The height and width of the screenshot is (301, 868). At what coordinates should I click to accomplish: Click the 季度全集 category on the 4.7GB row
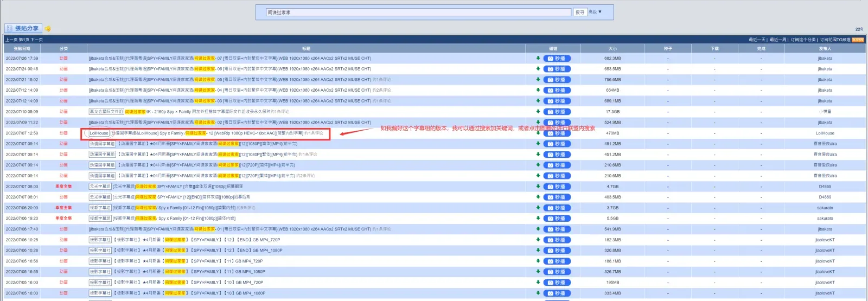tap(63, 187)
